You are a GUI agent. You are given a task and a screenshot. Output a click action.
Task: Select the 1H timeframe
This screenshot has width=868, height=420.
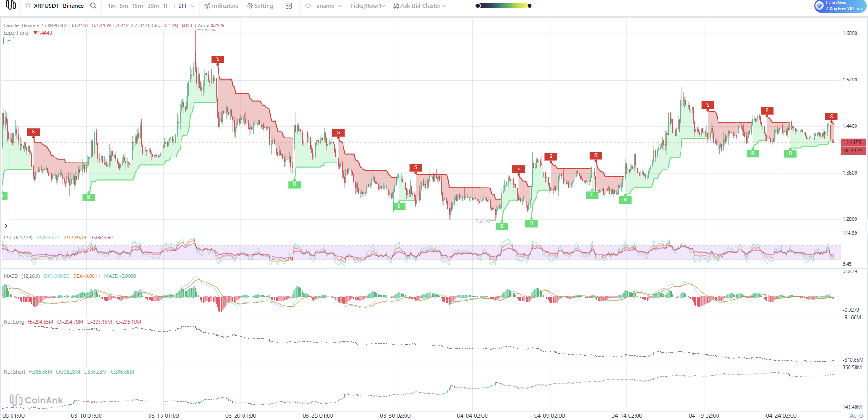[x=166, y=6]
